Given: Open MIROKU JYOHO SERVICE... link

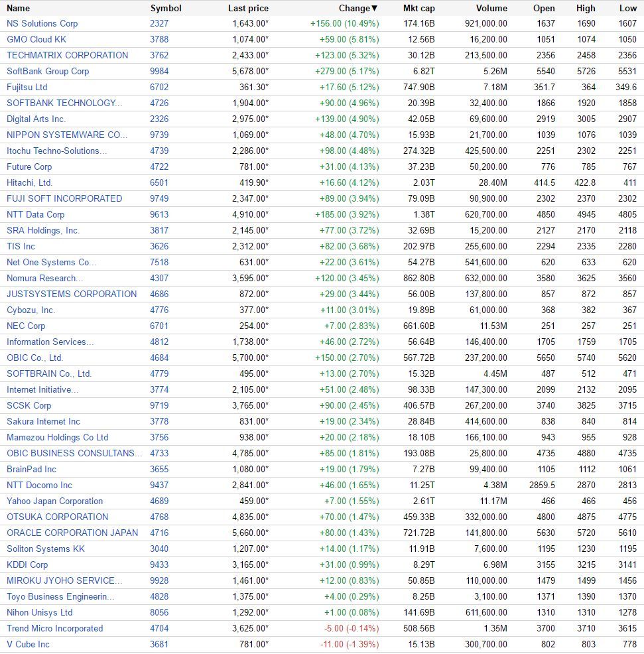Looking at the screenshot, I should click(x=64, y=580).
